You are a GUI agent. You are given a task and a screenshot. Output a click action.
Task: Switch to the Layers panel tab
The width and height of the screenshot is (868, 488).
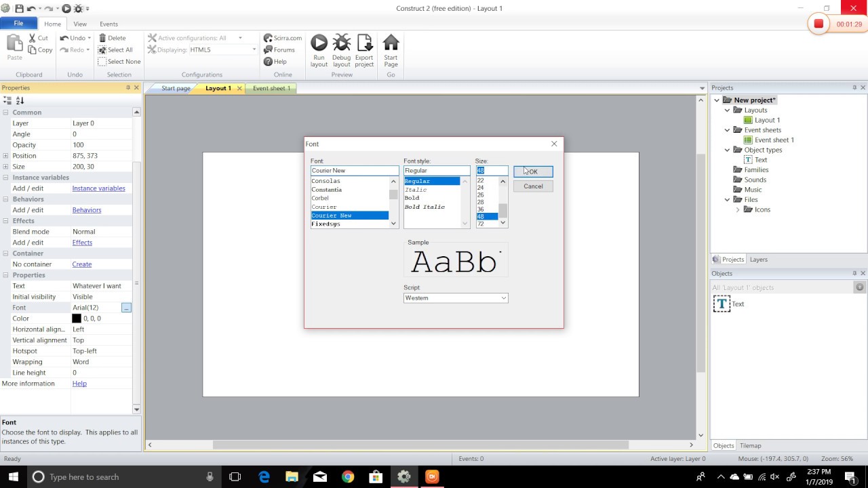coord(759,260)
